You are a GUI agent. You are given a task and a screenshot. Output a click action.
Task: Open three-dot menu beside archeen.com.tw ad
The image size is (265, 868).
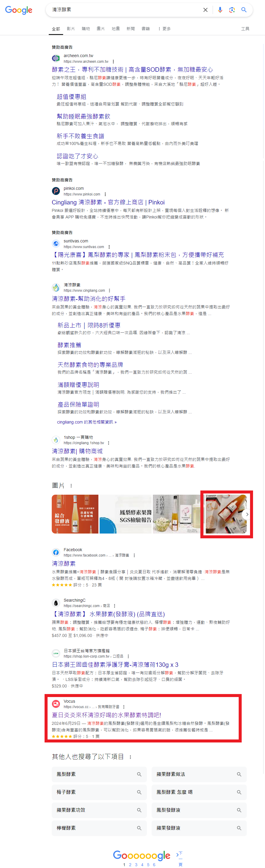point(113,62)
